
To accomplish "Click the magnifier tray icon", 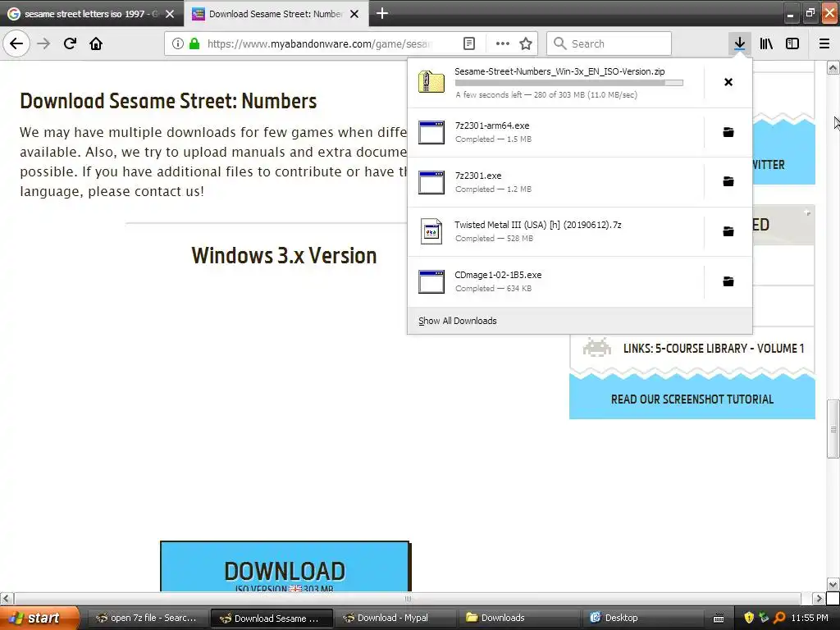I will point(779,618).
